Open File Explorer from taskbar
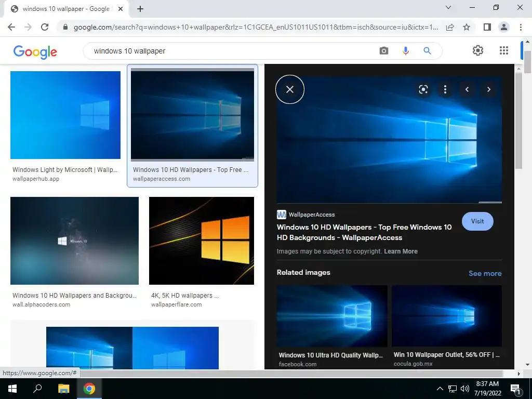Image resolution: width=532 pixels, height=399 pixels. point(63,389)
